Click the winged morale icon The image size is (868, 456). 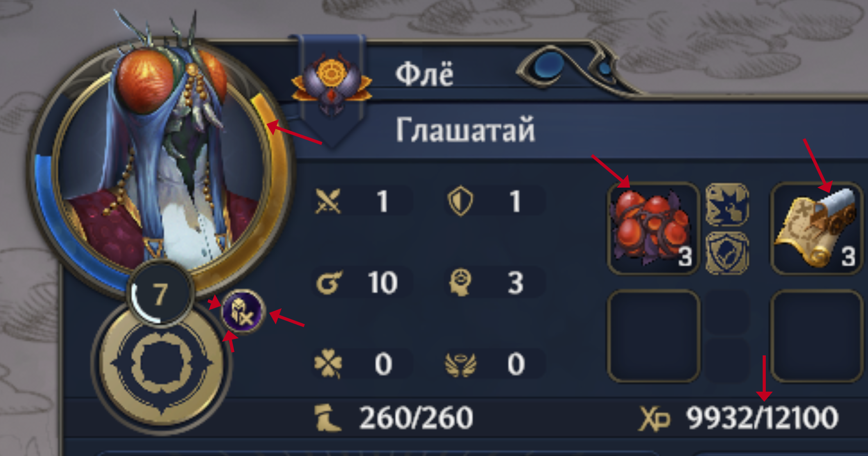pyautogui.click(x=461, y=364)
